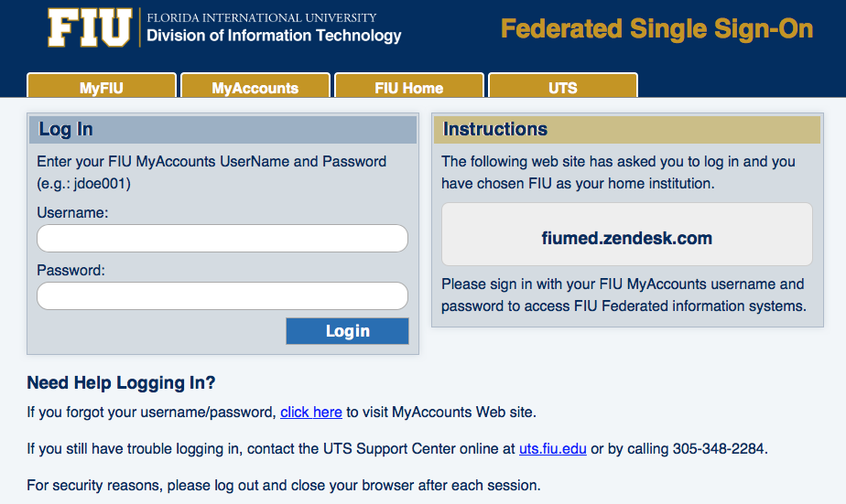The width and height of the screenshot is (846, 504).
Task: Click the FIU logo in header
Action: [x=90, y=27]
